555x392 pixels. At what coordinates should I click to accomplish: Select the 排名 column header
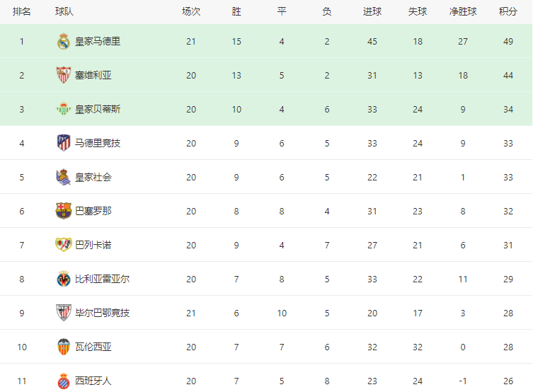click(x=21, y=11)
